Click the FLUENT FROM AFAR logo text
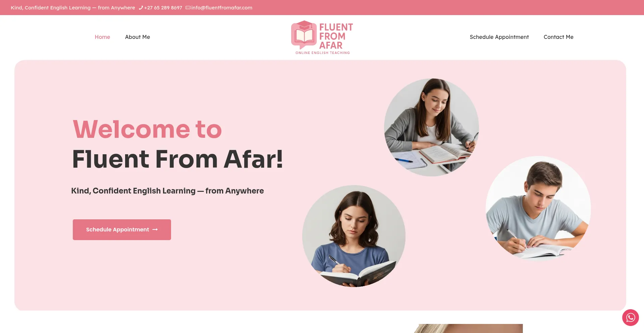The height and width of the screenshot is (333, 644). click(336, 36)
